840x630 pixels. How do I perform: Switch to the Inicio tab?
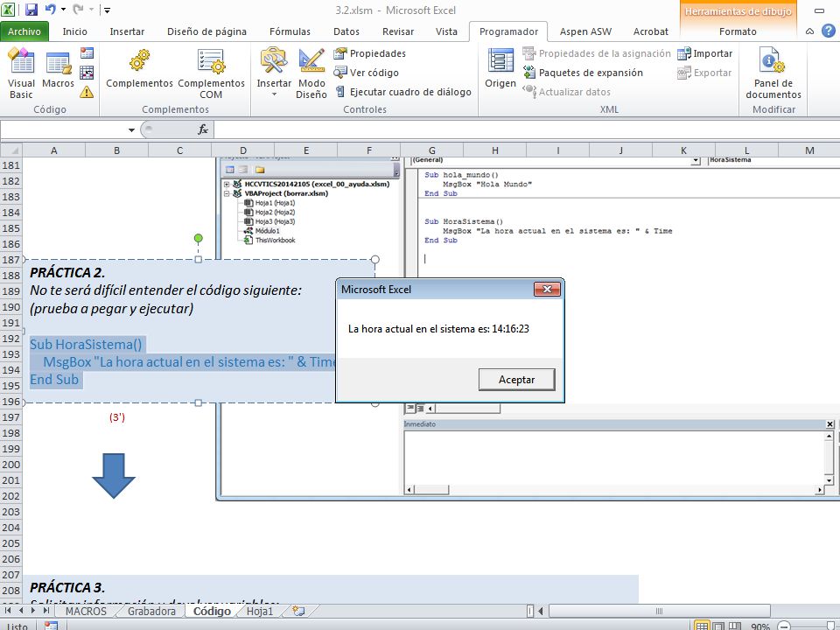point(74,31)
